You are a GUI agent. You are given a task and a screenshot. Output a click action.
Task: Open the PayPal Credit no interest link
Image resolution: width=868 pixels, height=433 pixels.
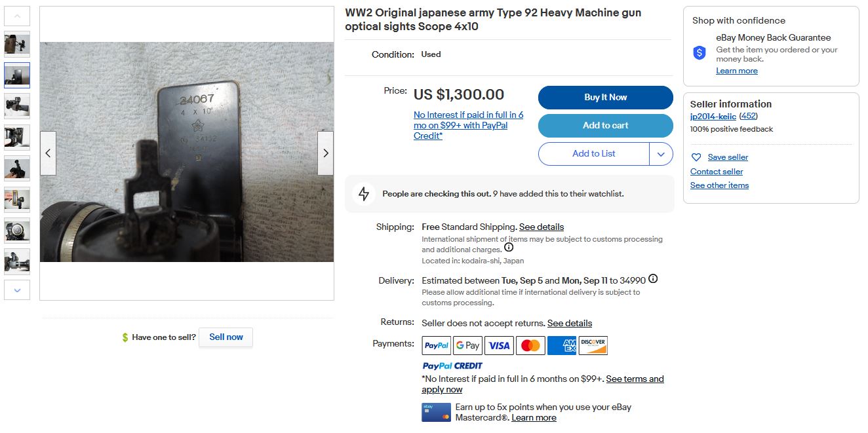pyautogui.click(x=468, y=125)
